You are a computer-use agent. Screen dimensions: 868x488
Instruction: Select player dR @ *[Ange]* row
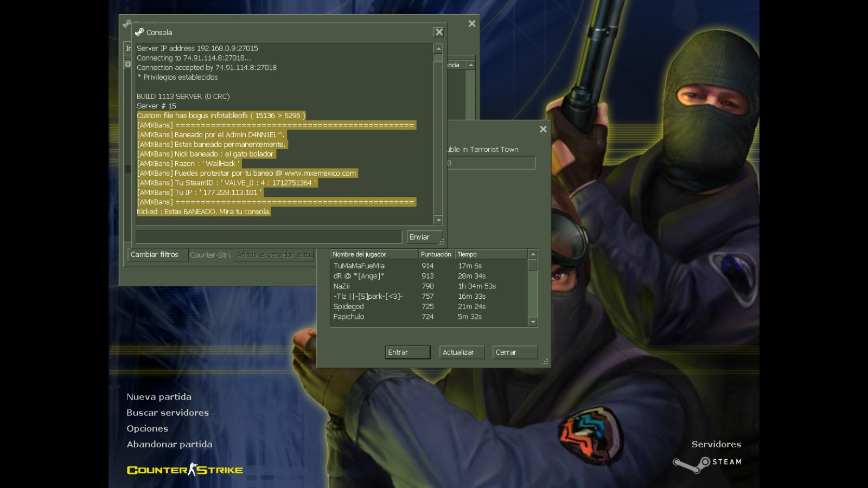(429, 276)
